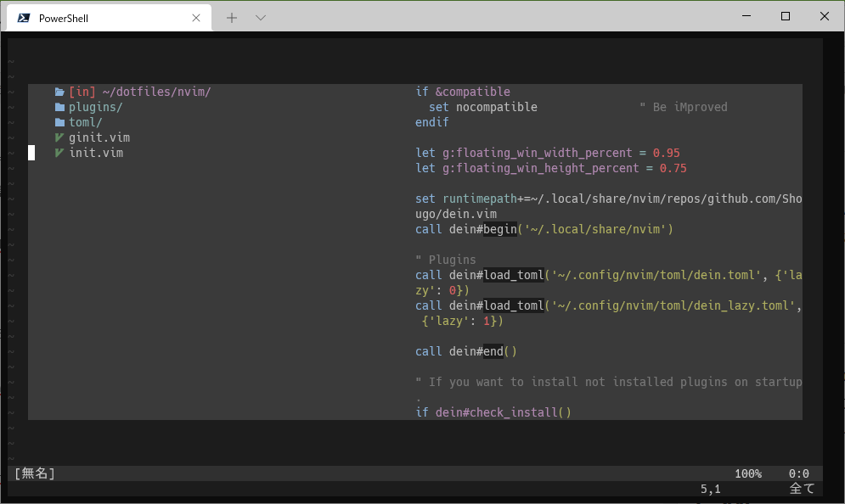This screenshot has height=504, width=845.
Task: Click the load_toml dein.toml line
Action: click(x=608, y=275)
